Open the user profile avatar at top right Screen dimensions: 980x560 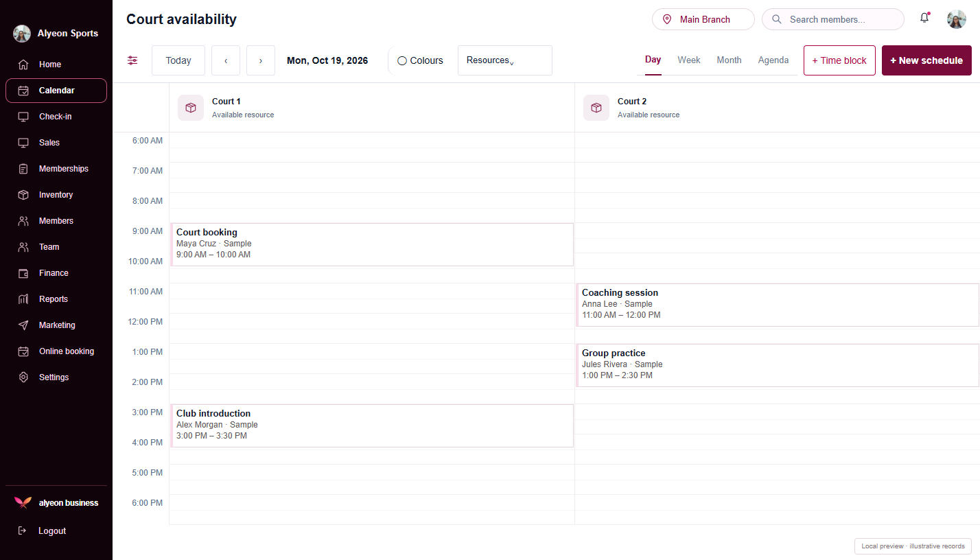coord(957,19)
